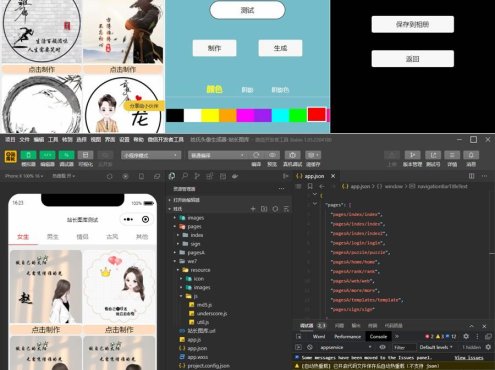Image resolution: width=495 pixels, height=370 pixels.
Task: Click the test account toolbar icon
Action: pyautogui.click(x=433, y=155)
